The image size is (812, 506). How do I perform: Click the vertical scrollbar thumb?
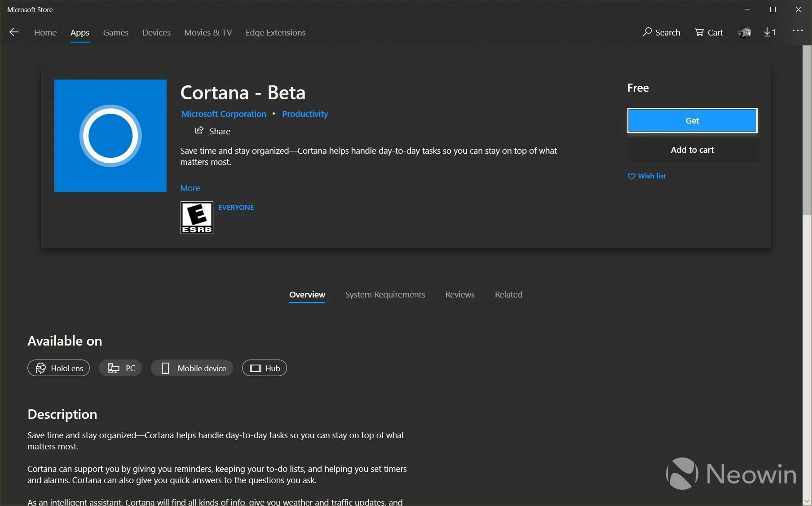click(x=807, y=130)
